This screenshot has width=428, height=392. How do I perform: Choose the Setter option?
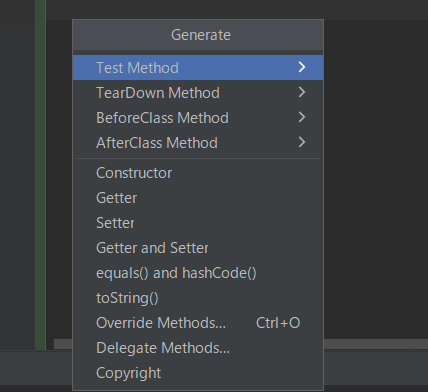[x=198, y=223]
